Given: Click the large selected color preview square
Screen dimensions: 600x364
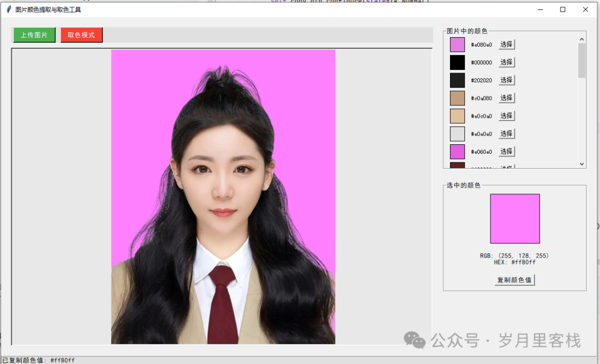Looking at the screenshot, I should pyautogui.click(x=514, y=218).
